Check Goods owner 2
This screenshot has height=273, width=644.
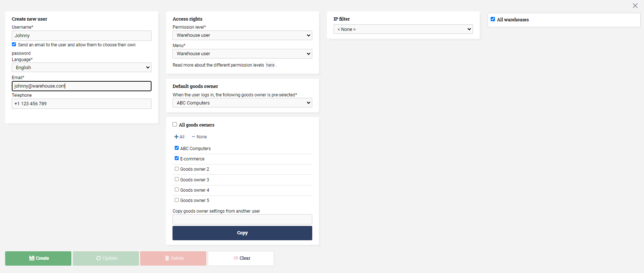177,169
